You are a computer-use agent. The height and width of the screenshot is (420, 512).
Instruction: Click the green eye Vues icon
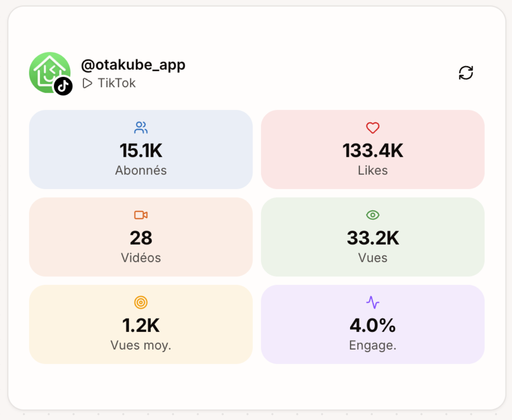pyautogui.click(x=373, y=215)
